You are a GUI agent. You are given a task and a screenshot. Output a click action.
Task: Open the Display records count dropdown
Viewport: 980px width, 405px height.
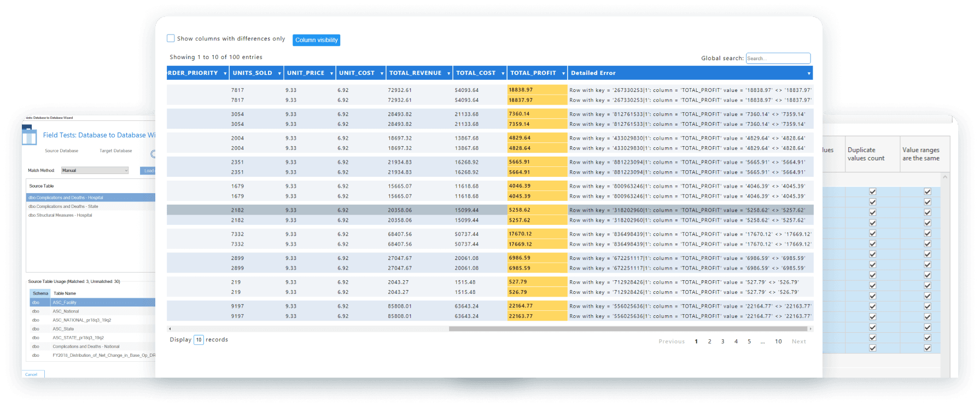tap(199, 340)
